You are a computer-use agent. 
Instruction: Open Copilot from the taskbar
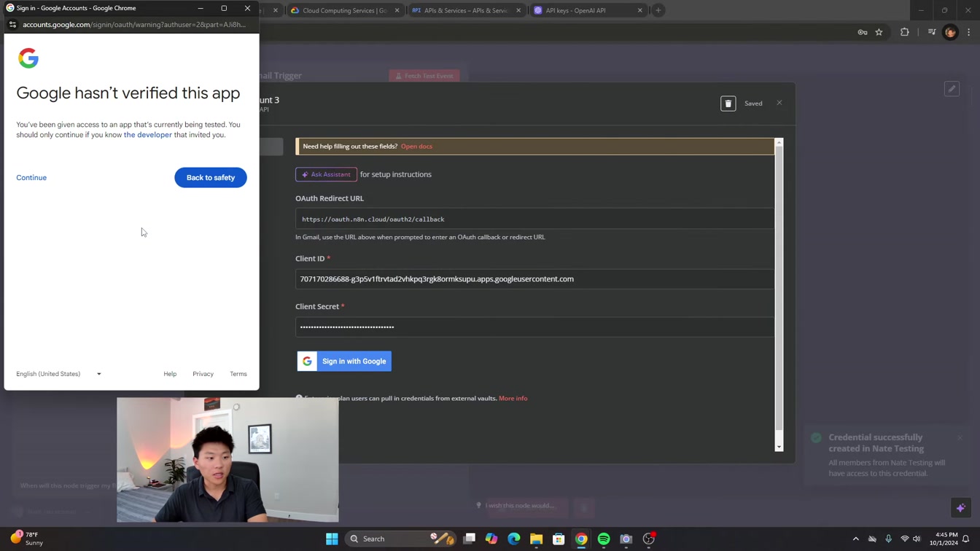(491, 539)
